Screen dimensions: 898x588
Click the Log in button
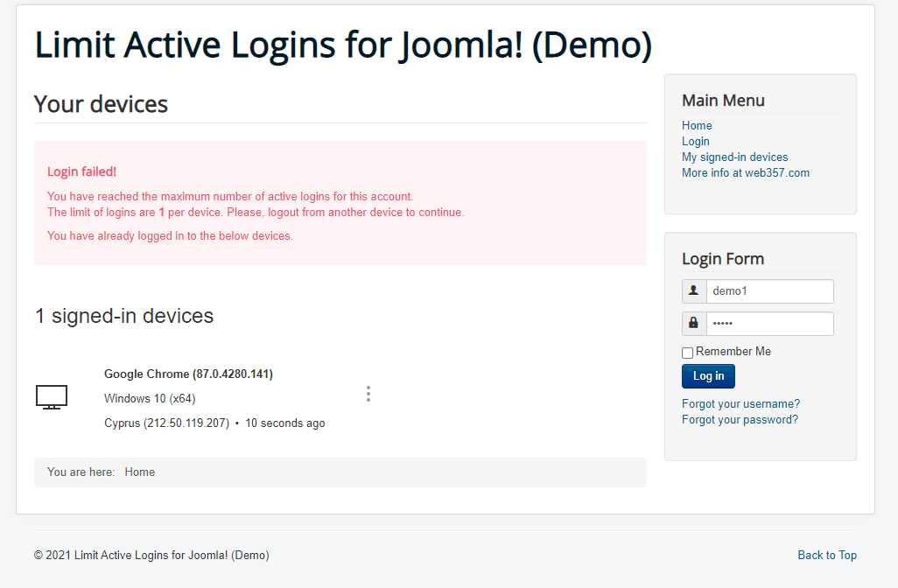(708, 376)
